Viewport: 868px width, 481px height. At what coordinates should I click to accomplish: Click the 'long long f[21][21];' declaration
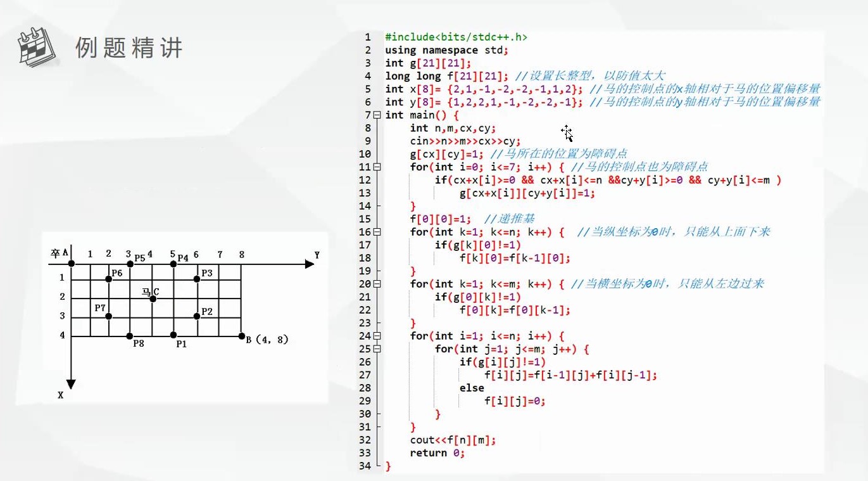[447, 76]
